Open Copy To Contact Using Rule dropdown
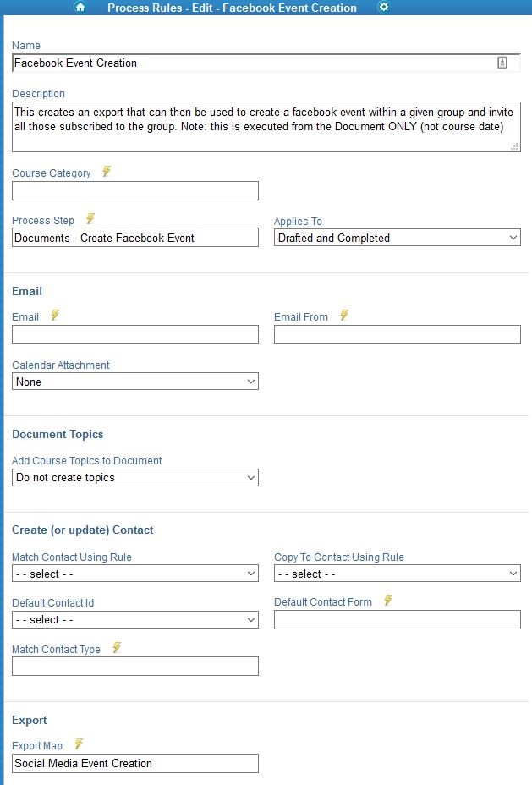Image resolution: width=532 pixels, height=785 pixels. pos(398,574)
